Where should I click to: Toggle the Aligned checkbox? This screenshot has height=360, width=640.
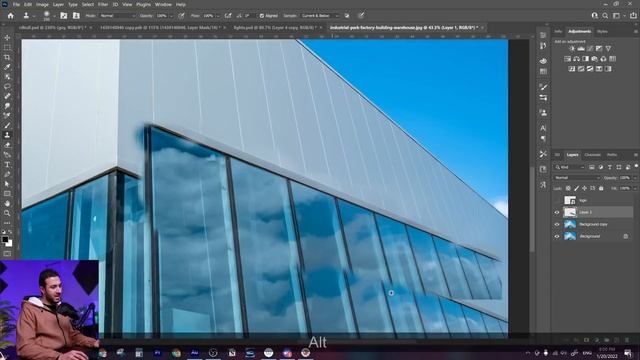click(262, 16)
